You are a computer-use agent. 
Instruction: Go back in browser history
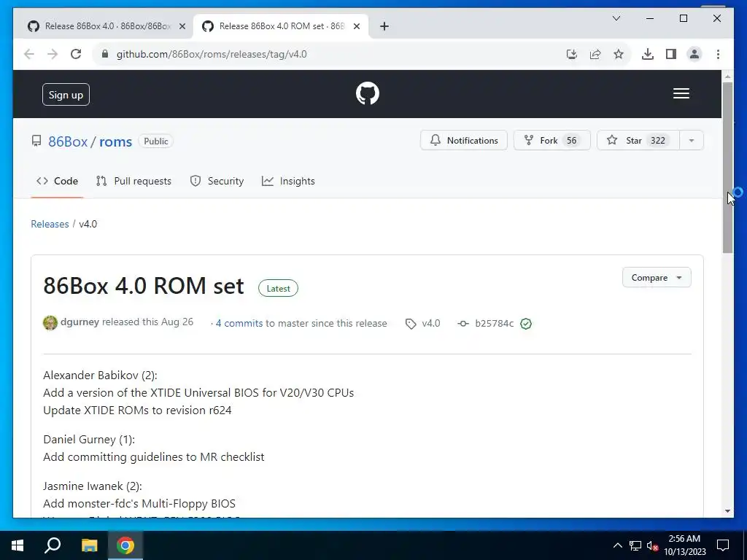tap(29, 54)
